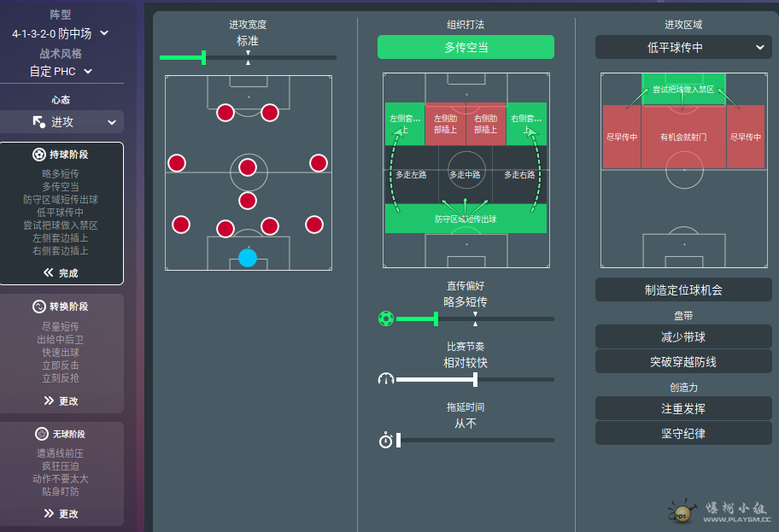Toggle 有机会就射门 on the attacking pitch
This screenshot has height=532, width=779.
click(x=682, y=137)
